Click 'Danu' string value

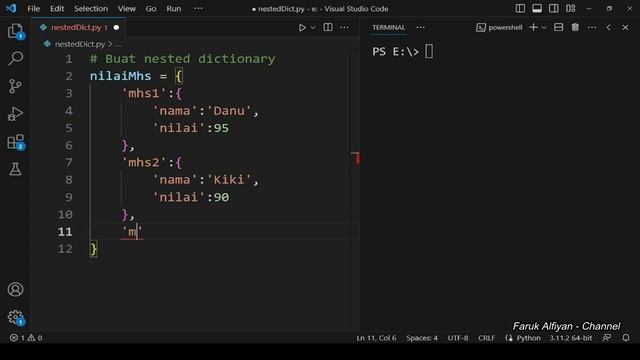(229, 111)
